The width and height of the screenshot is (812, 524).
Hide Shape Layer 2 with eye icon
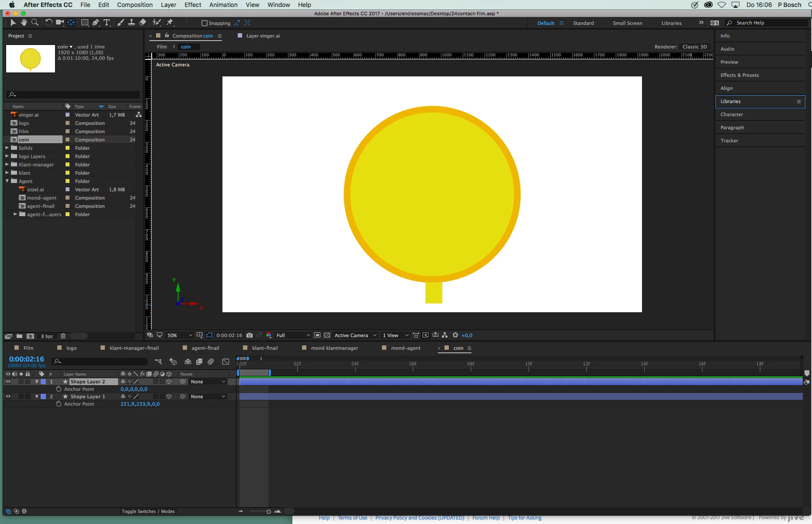point(8,382)
